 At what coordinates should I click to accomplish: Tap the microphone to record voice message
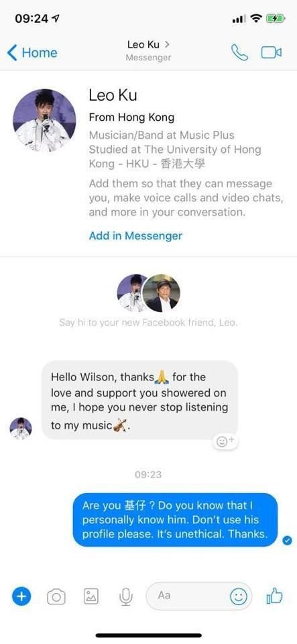[x=126, y=596]
